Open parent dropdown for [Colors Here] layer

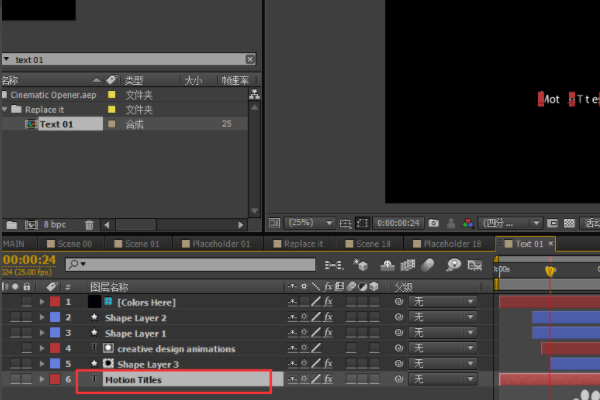tap(443, 302)
